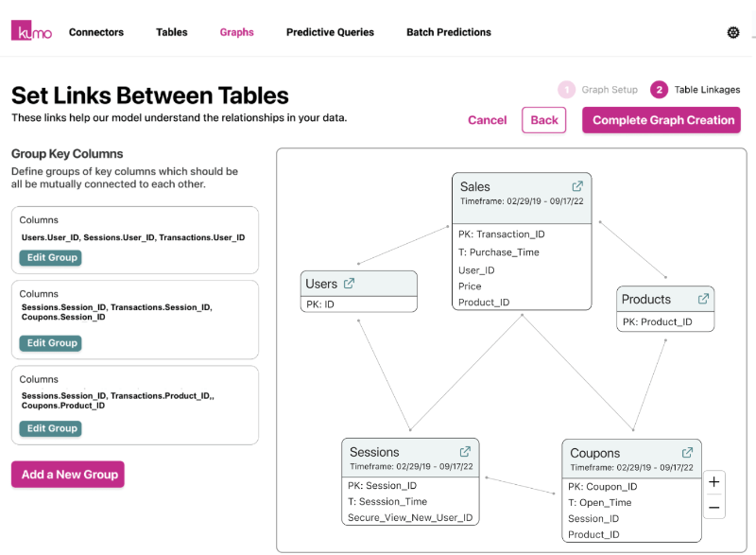Screen dimensions: 756x555
Task: Zoom in the graph with plus button
Action: click(713, 482)
